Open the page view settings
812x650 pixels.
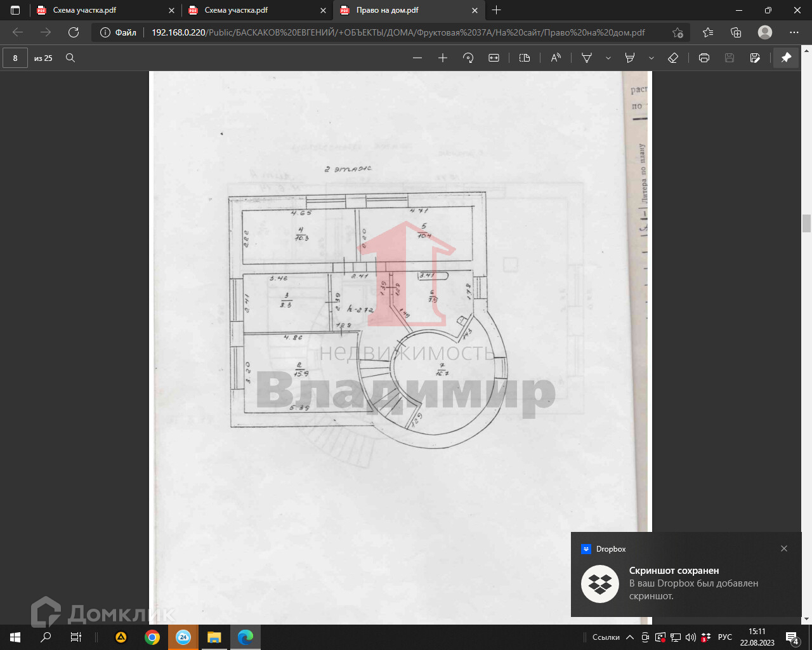pos(524,58)
